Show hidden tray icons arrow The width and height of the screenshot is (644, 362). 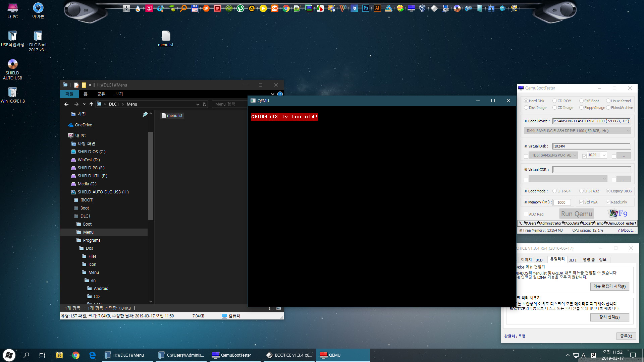tap(568, 355)
